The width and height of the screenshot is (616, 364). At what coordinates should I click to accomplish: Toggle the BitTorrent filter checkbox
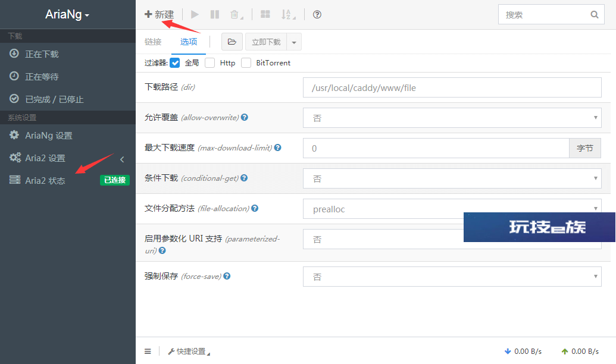pyautogui.click(x=246, y=63)
